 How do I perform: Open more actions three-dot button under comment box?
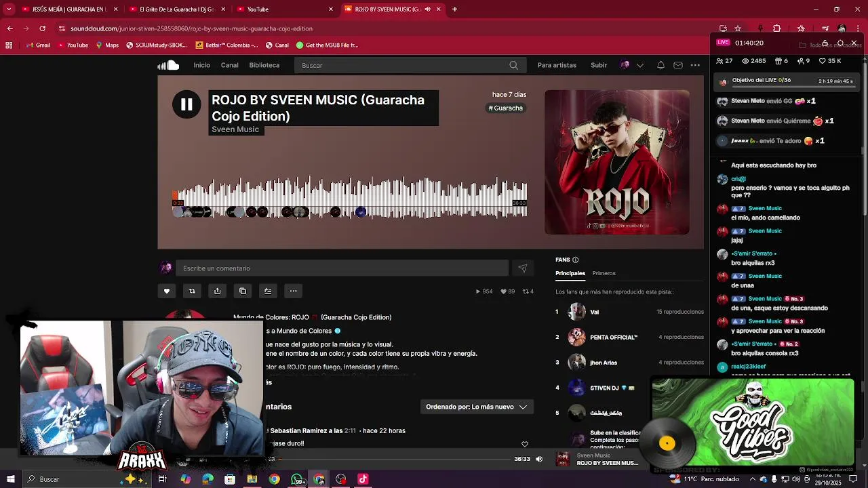pyautogui.click(x=293, y=291)
